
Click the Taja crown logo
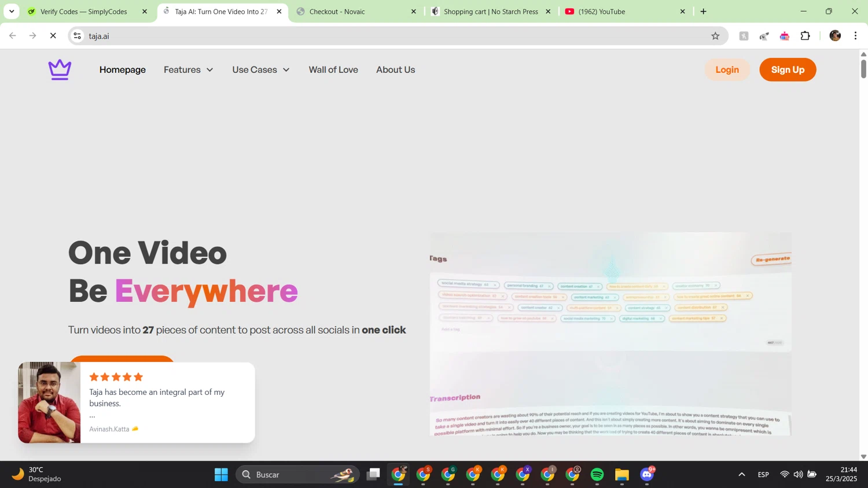point(60,70)
